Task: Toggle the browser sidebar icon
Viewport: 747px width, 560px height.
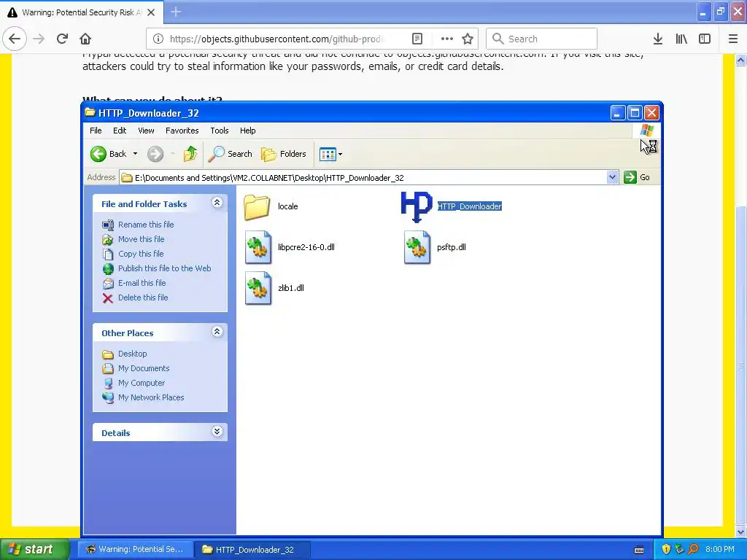Action: coord(705,39)
